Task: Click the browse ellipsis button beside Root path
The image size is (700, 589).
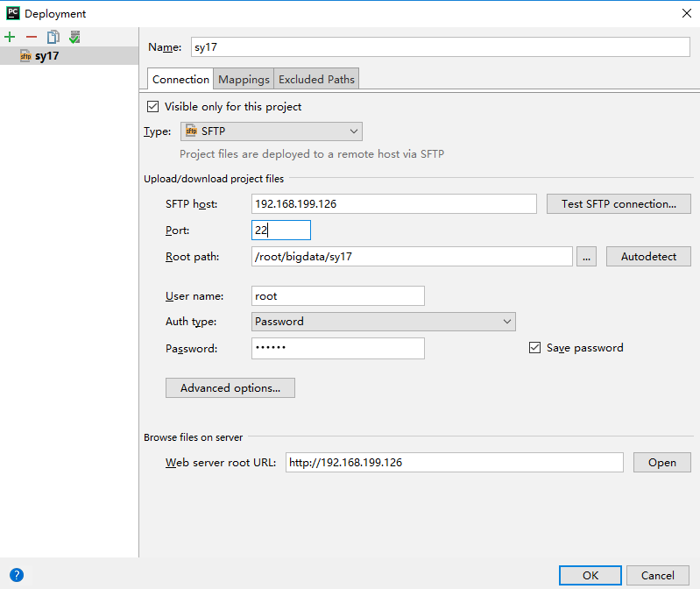Action: [587, 257]
